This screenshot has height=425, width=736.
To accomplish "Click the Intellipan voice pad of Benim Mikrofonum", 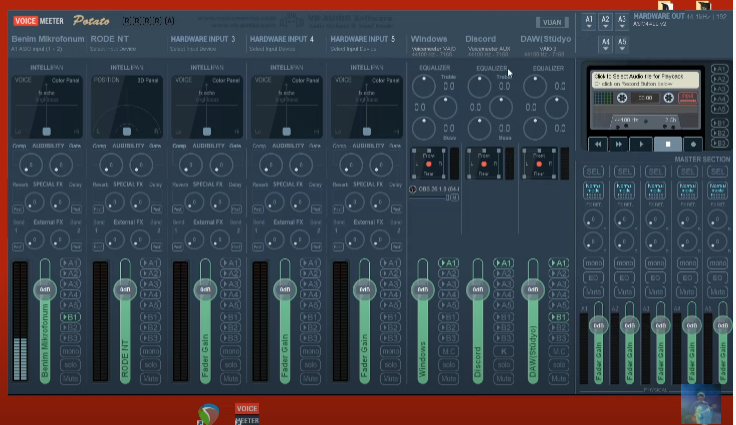I will click(x=47, y=107).
